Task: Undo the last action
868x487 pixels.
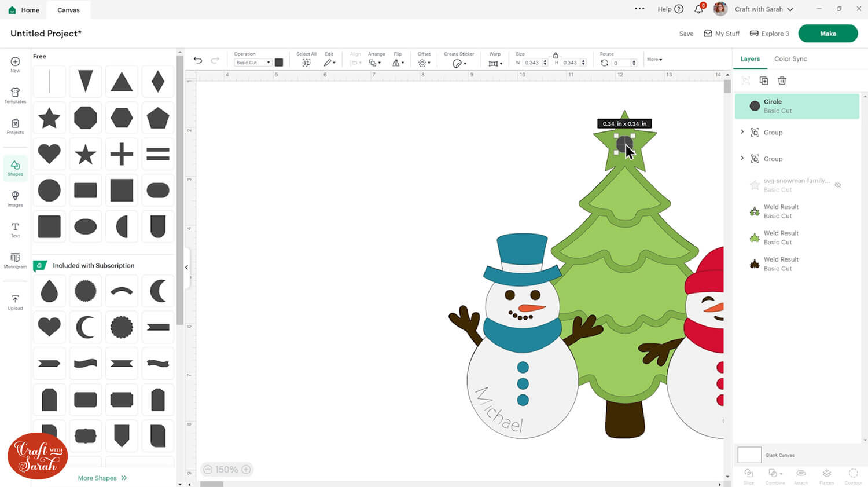Action: pyautogui.click(x=198, y=60)
